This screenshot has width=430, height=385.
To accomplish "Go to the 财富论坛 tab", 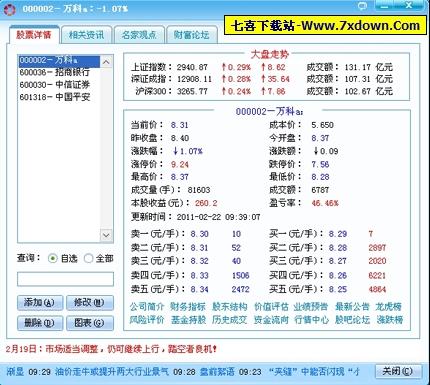I will (191, 35).
